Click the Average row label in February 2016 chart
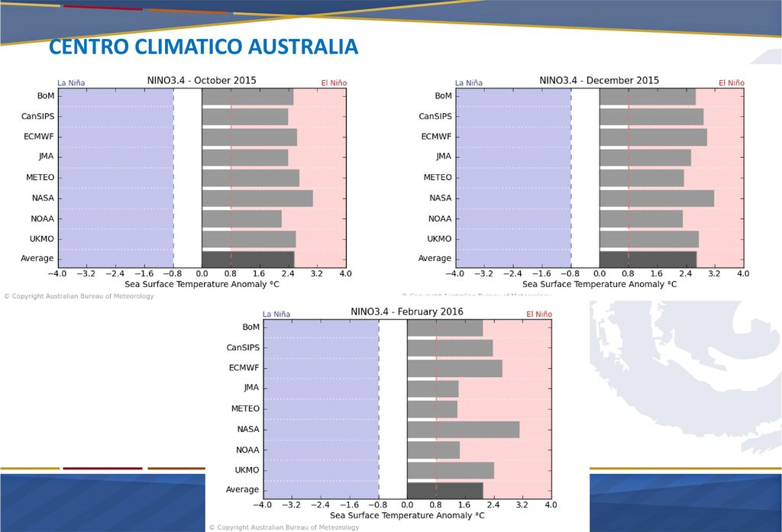Image resolution: width=782 pixels, height=532 pixels. [242, 489]
